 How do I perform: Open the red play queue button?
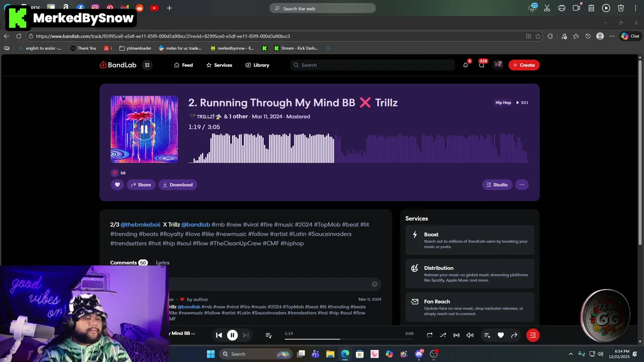pyautogui.click(x=533, y=335)
